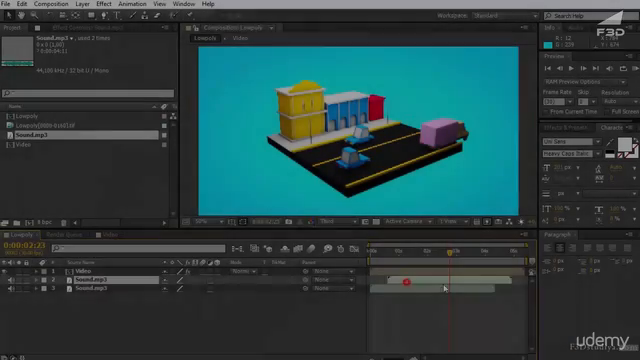Select the Horizontal Type tool
This screenshot has width=640, height=360.
(x=118, y=16)
